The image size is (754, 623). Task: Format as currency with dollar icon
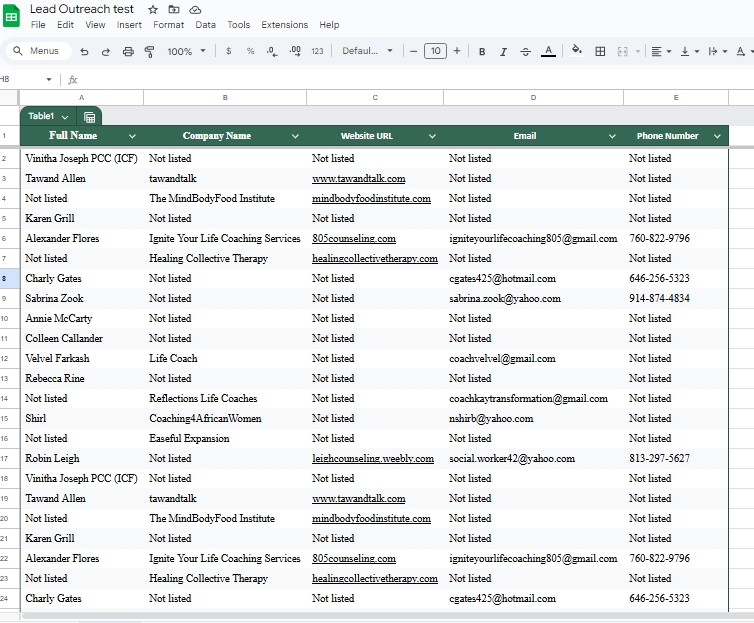(x=228, y=51)
